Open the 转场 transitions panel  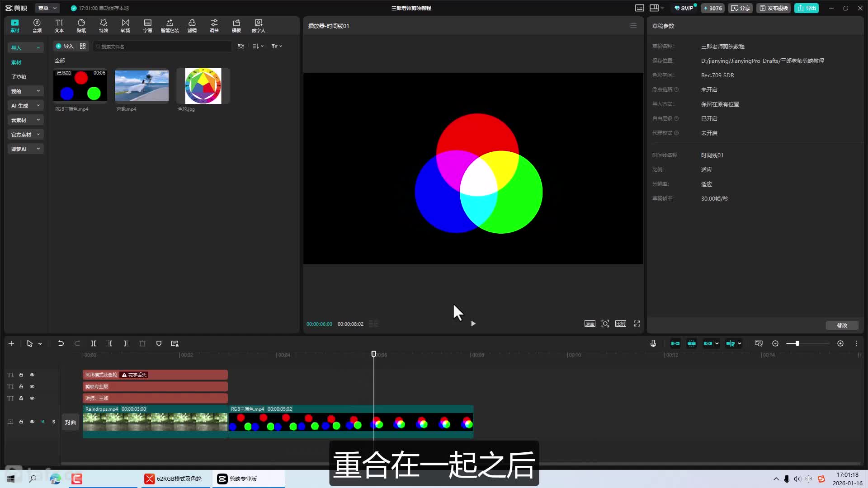[126, 26]
